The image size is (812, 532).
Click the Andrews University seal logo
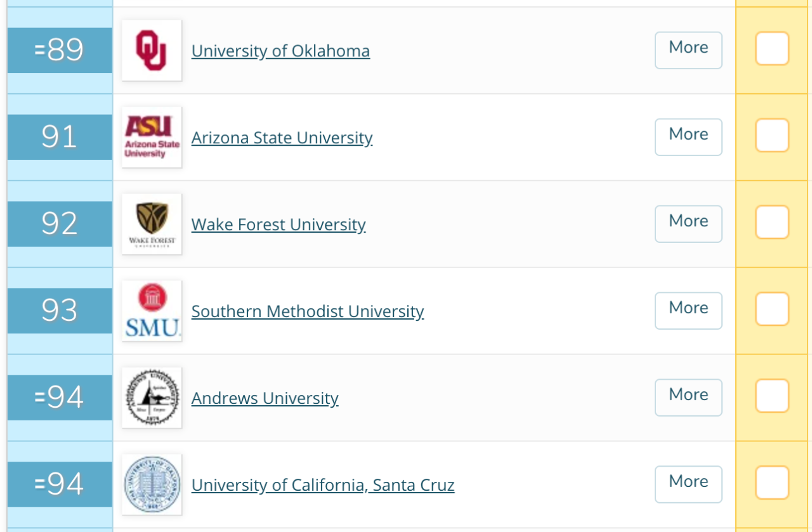pos(152,398)
